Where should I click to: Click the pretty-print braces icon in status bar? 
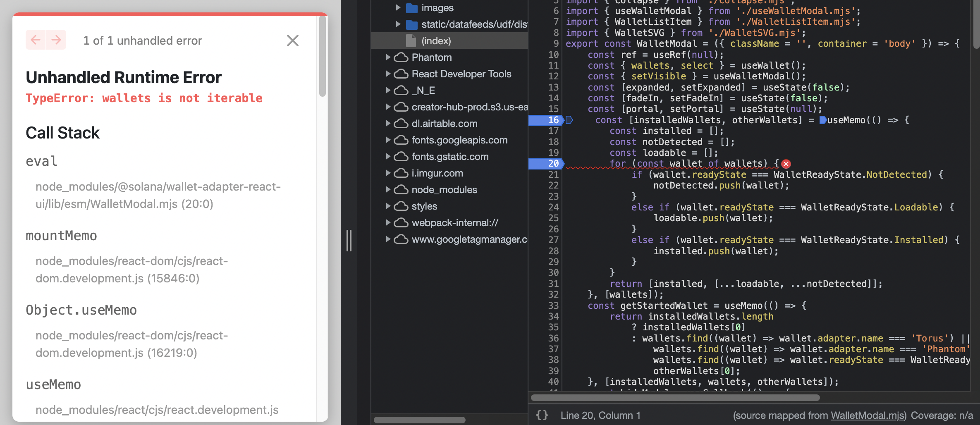542,415
